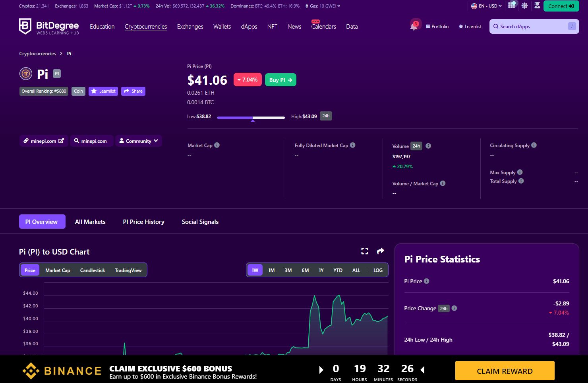Open the BitDegree home logo
Screen dimensions: 588x383
point(49,27)
